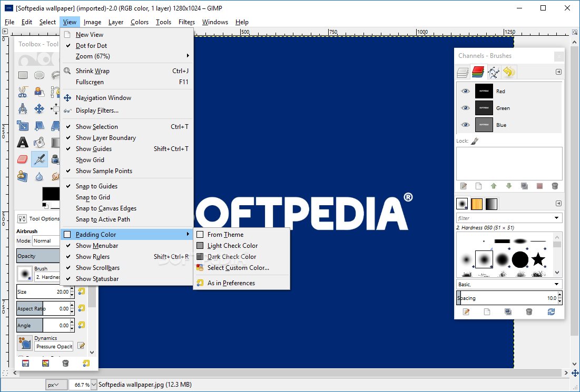Select the Eraser tool
The height and width of the screenshot is (392, 580).
tap(23, 159)
